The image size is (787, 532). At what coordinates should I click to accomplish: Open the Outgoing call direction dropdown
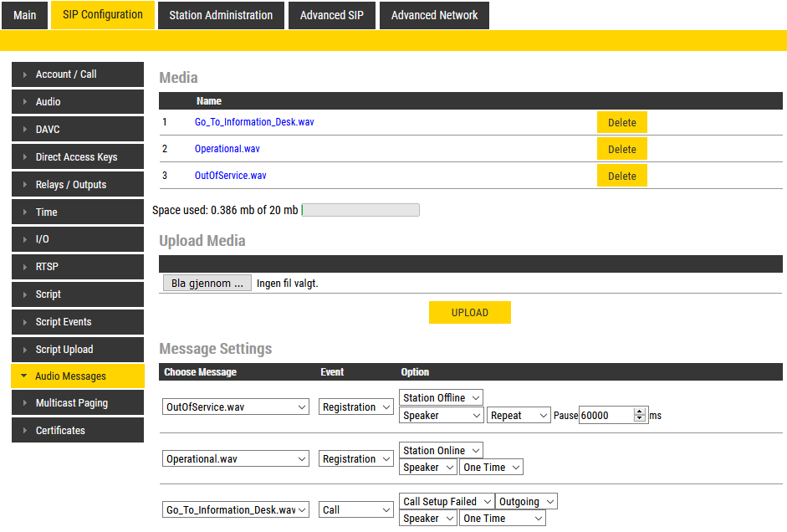point(526,502)
